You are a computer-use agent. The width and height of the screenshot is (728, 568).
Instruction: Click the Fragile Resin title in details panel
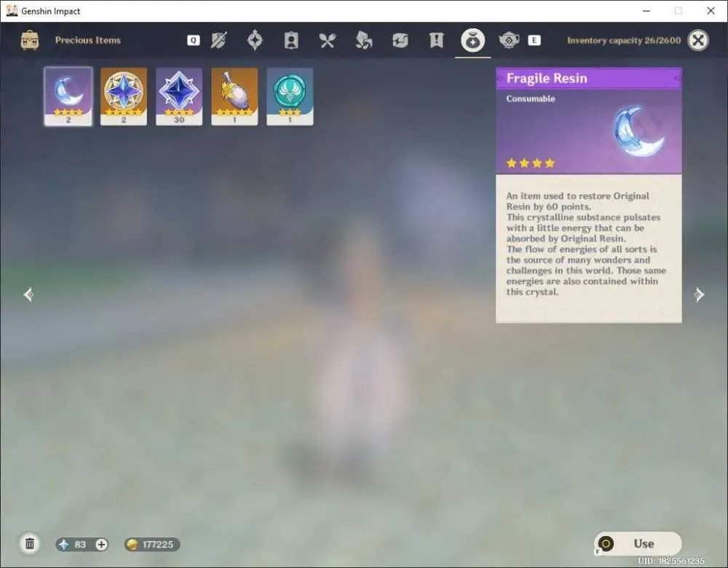pos(547,79)
